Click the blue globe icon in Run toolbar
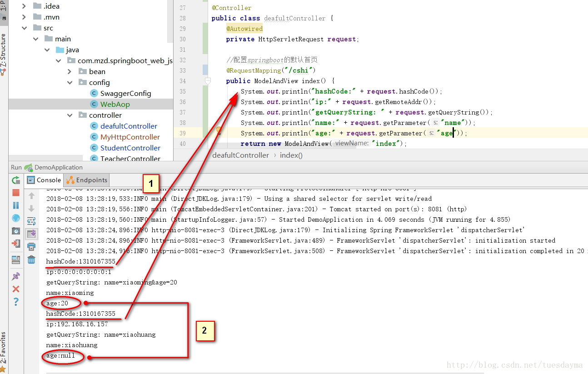Screen dimensions: 588x374 click(16, 218)
